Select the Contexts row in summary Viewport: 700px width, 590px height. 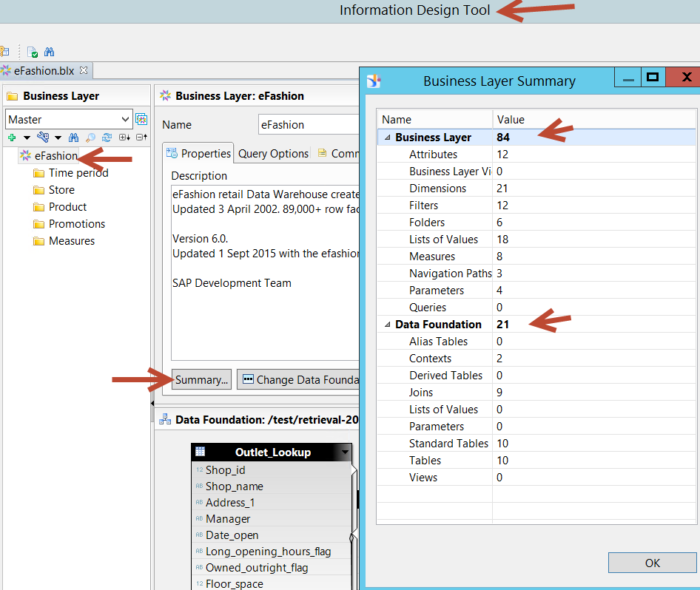[x=536, y=358]
